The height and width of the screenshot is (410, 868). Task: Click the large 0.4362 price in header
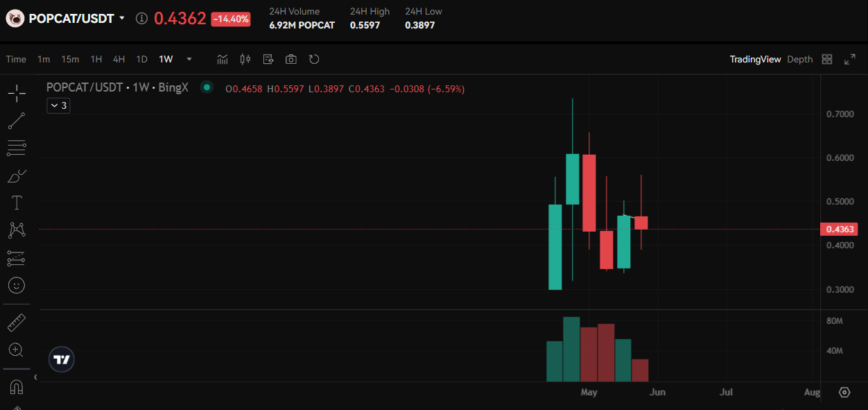[180, 19]
